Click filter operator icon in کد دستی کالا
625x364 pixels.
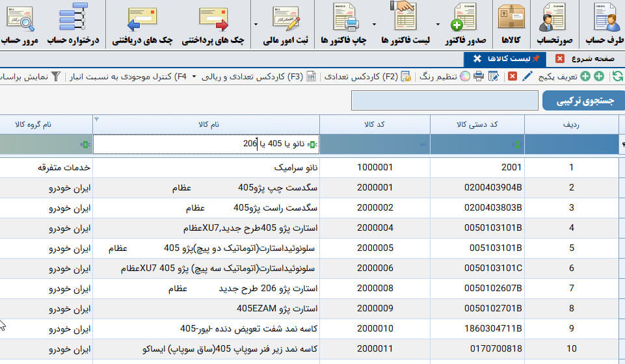point(517,144)
